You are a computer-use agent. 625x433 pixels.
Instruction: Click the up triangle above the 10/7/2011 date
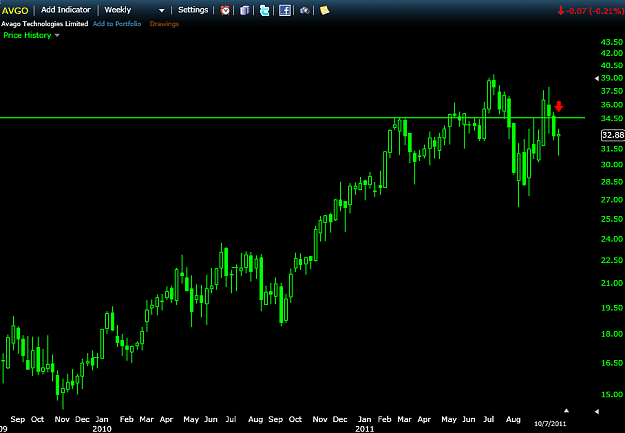point(566,410)
